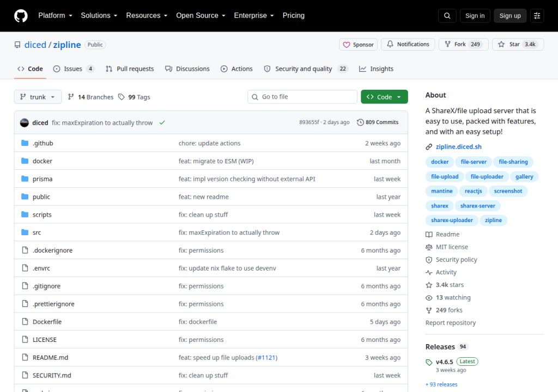Open the docker folder
The width and height of the screenshot is (558, 392).
[43, 161]
